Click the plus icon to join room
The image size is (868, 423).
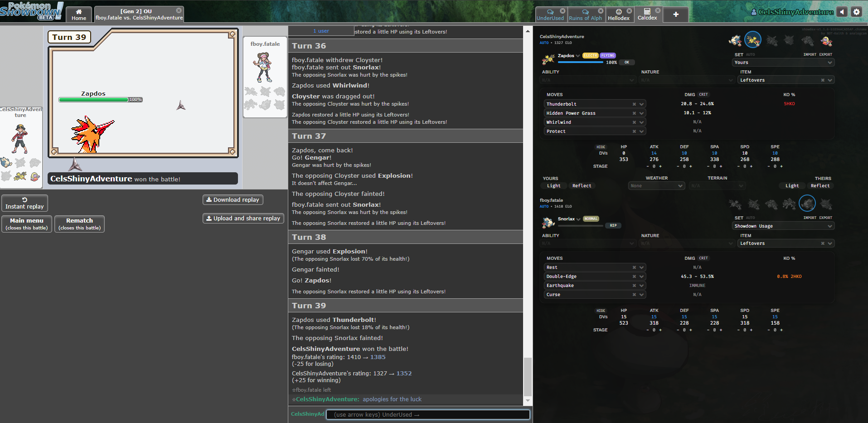click(x=676, y=15)
